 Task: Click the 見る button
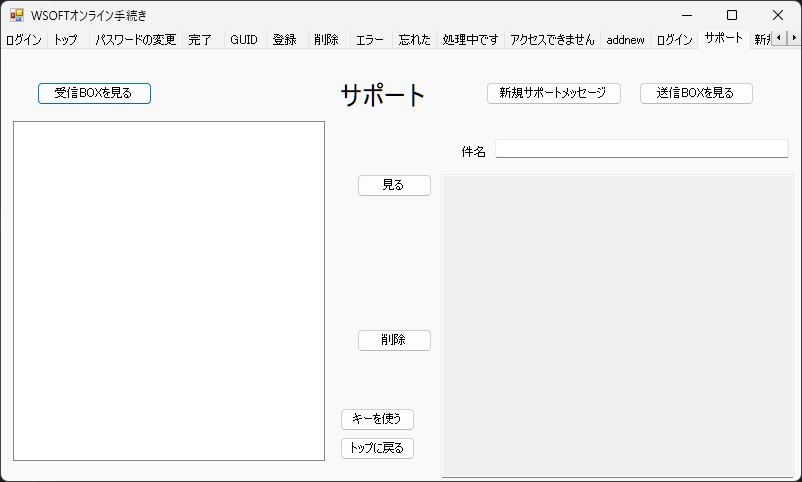[394, 185]
